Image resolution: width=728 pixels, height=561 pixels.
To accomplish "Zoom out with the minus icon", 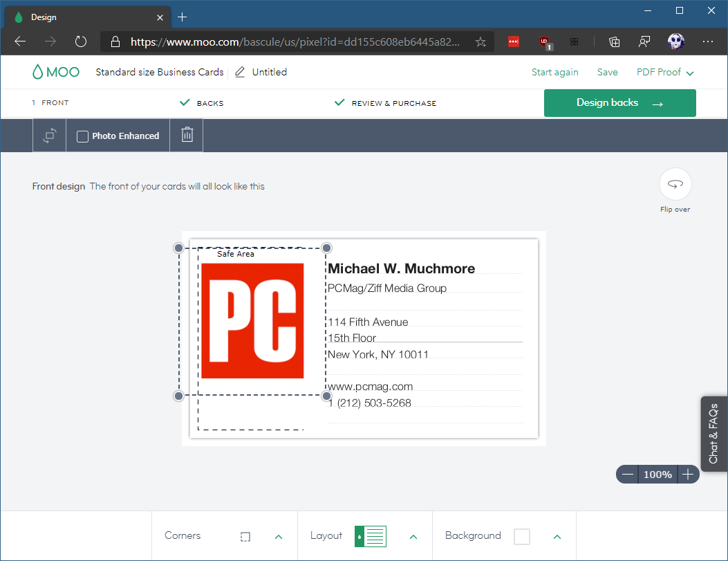I will pos(628,475).
